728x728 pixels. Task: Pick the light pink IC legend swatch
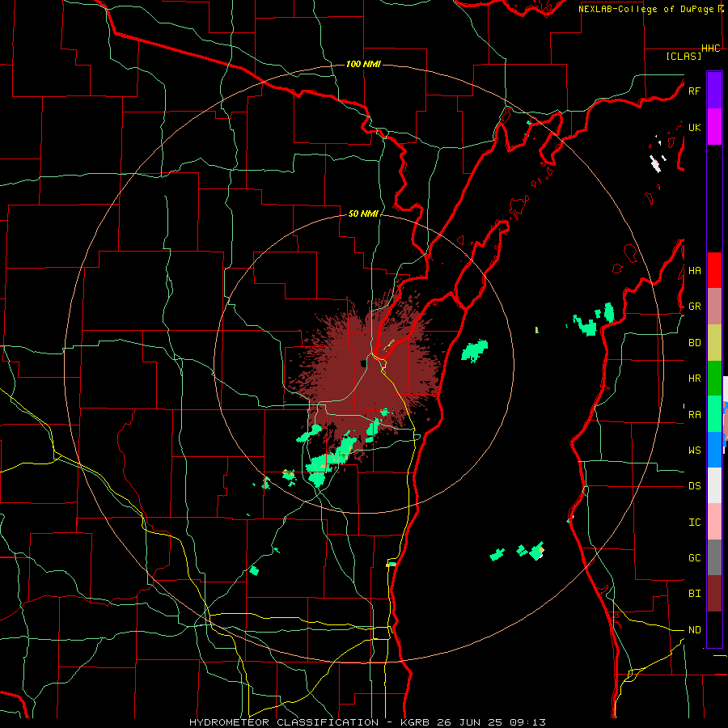click(714, 522)
